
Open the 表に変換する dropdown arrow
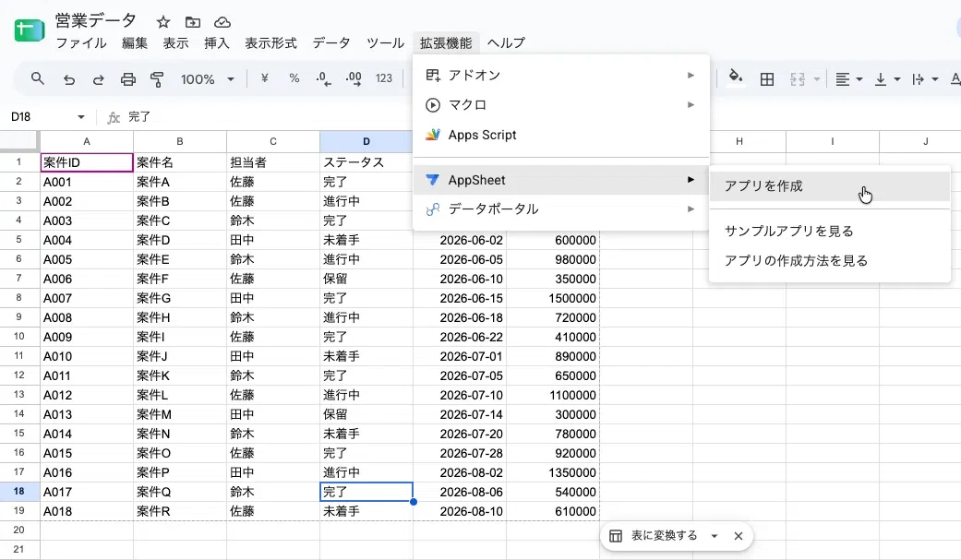[714, 536]
